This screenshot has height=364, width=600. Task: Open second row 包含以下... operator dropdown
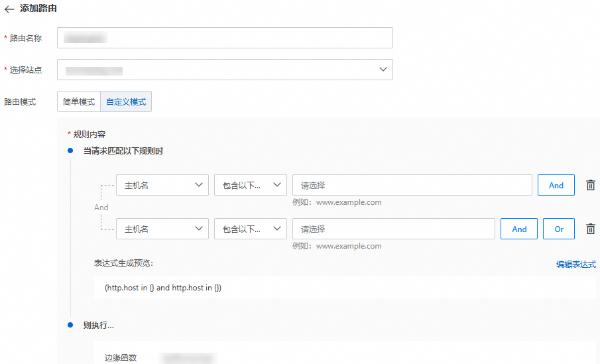(x=250, y=229)
